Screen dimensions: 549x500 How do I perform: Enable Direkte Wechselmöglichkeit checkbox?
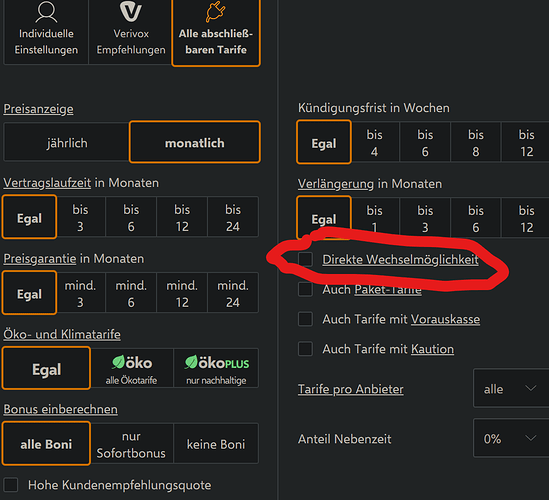[305, 259]
